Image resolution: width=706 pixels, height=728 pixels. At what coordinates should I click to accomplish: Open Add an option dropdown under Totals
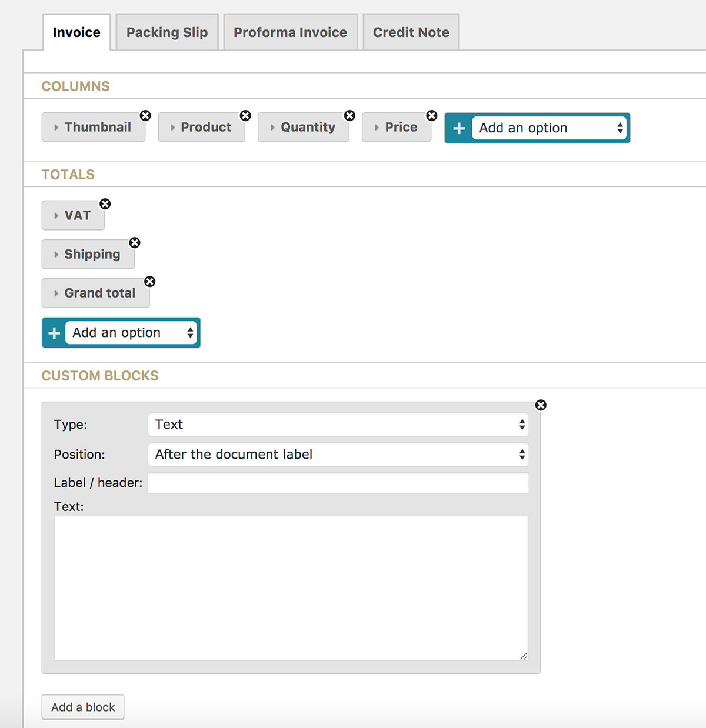pos(131,333)
